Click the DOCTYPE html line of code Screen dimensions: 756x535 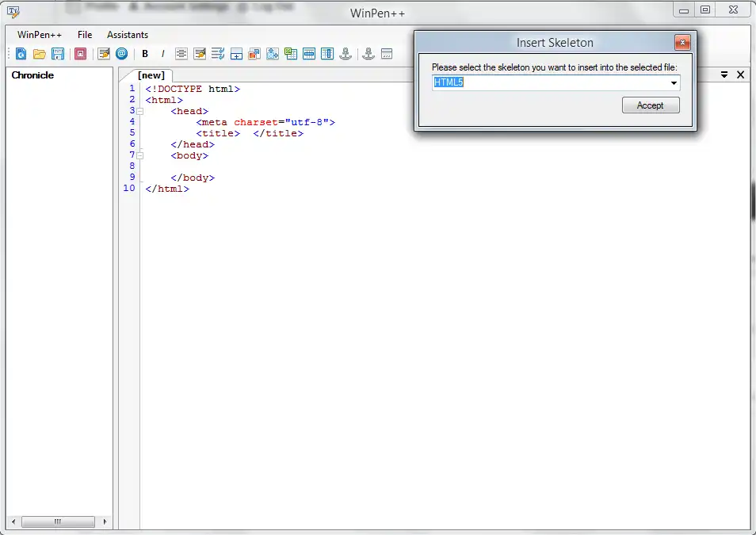coord(193,89)
